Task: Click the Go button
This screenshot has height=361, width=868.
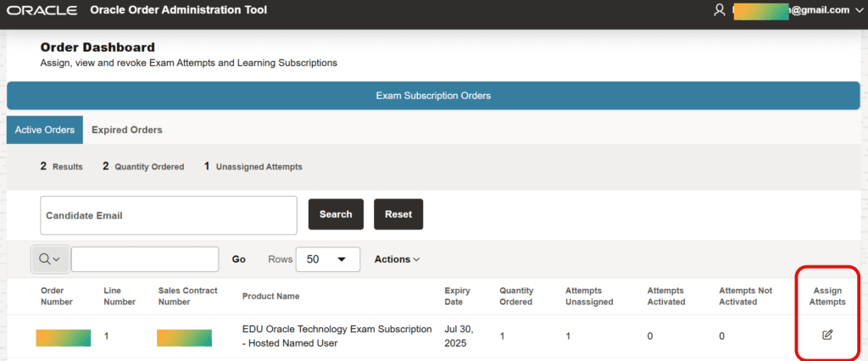Action: click(x=239, y=259)
